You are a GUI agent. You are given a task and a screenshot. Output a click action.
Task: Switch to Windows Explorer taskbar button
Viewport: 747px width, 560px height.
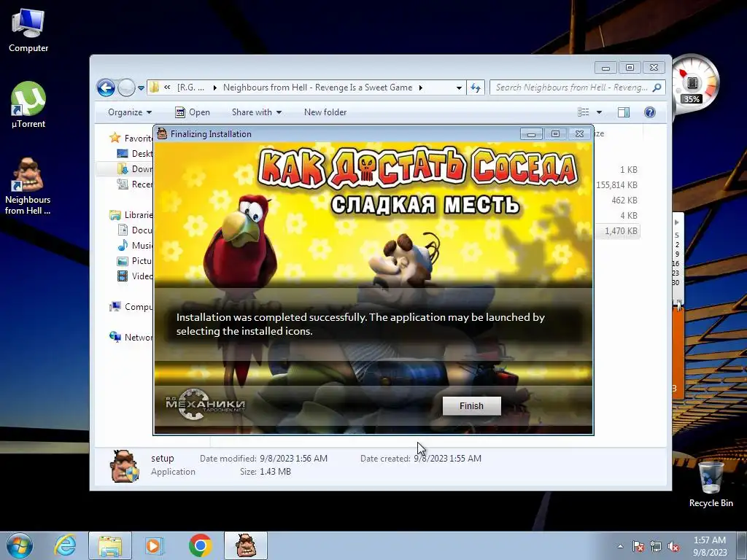tap(110, 545)
